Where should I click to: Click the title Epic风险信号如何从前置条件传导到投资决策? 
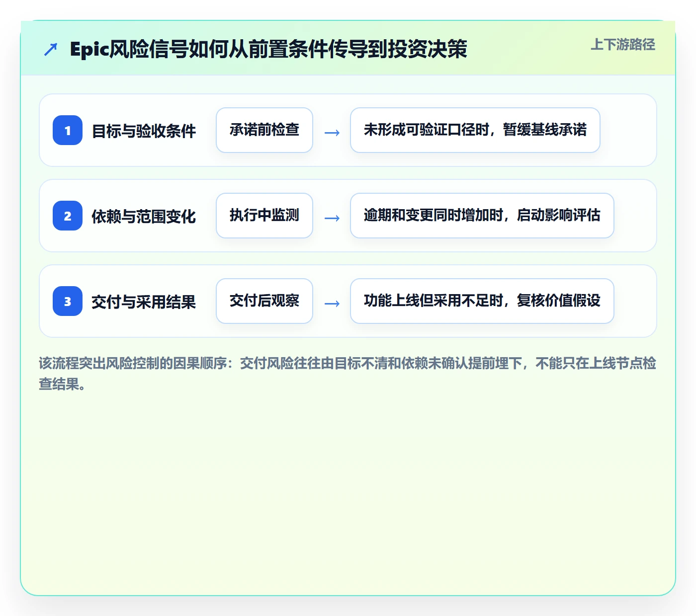pos(268,49)
